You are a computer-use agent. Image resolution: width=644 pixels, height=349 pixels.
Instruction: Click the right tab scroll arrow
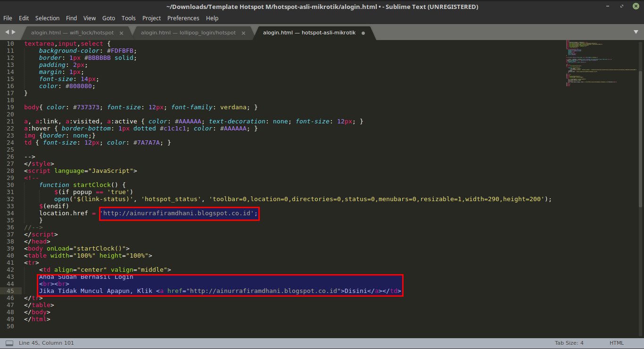pyautogui.click(x=14, y=32)
